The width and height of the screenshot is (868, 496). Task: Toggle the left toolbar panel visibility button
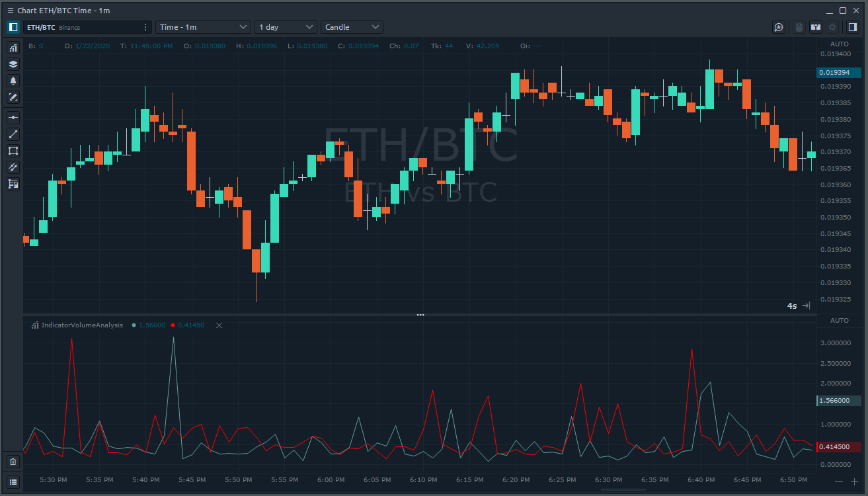tap(13, 27)
